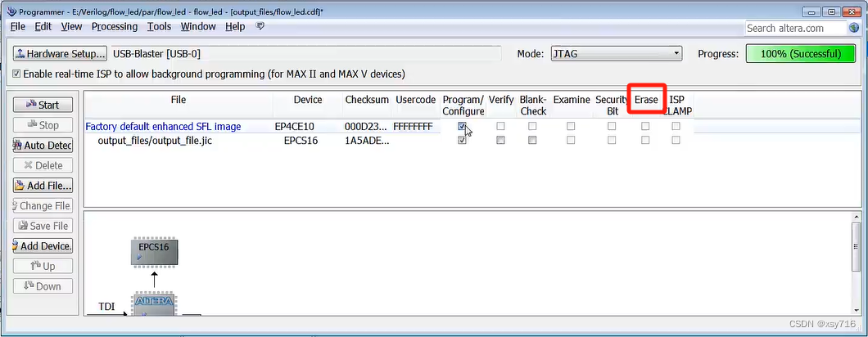Click the 100% (Successful) progress bar
Viewport: 868px width, 337px height.
coord(801,54)
